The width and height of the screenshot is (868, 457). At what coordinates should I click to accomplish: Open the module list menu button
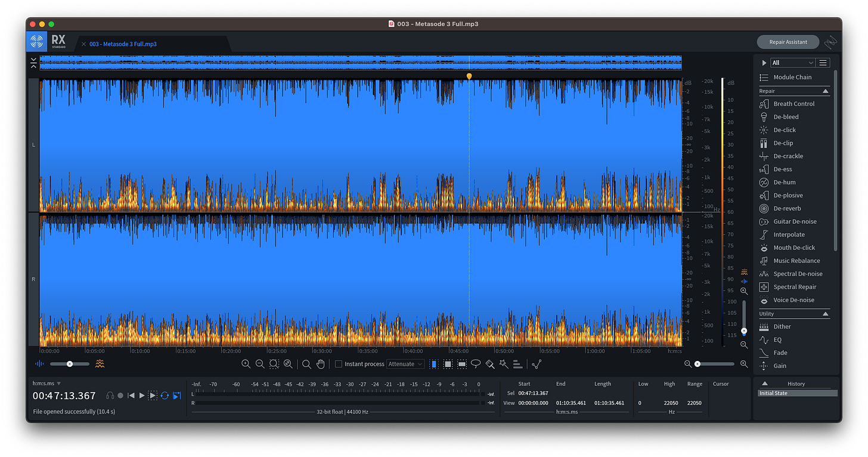pos(823,63)
